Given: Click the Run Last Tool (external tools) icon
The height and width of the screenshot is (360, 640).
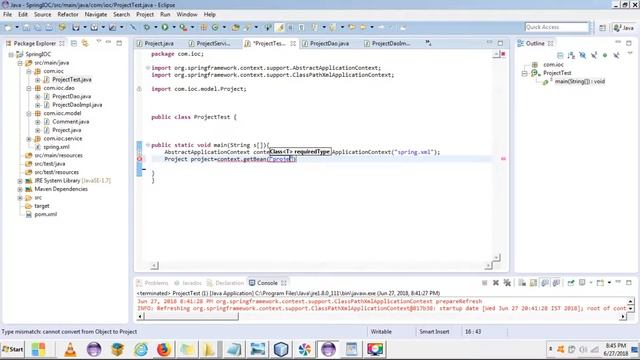Looking at the screenshot, I should point(183,27).
